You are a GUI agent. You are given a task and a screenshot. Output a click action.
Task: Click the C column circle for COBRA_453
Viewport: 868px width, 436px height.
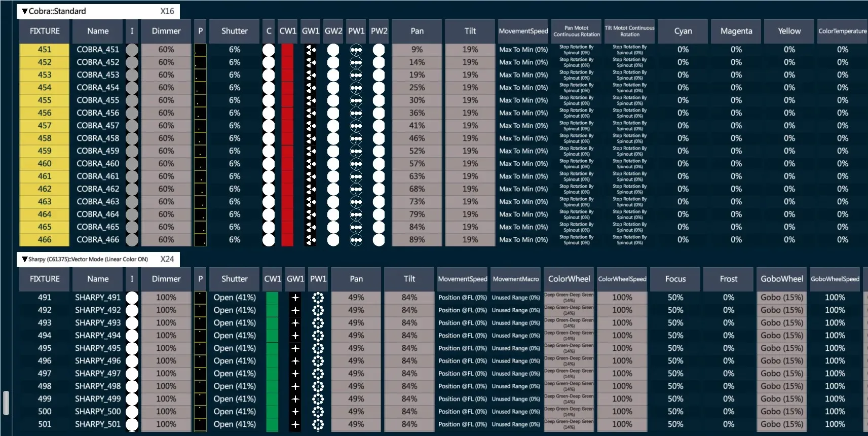coord(269,75)
